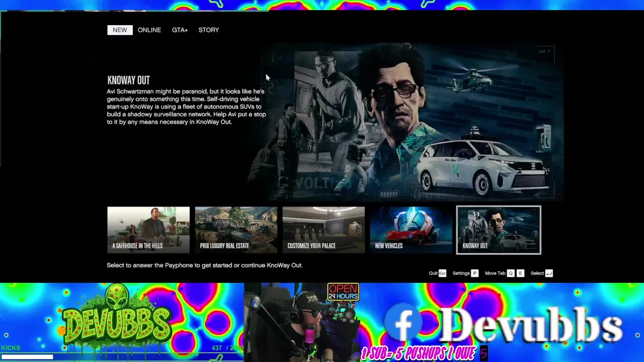Click the Devubbs alien skull logo
The height and width of the screenshot is (362, 644).
pyautogui.click(x=117, y=321)
